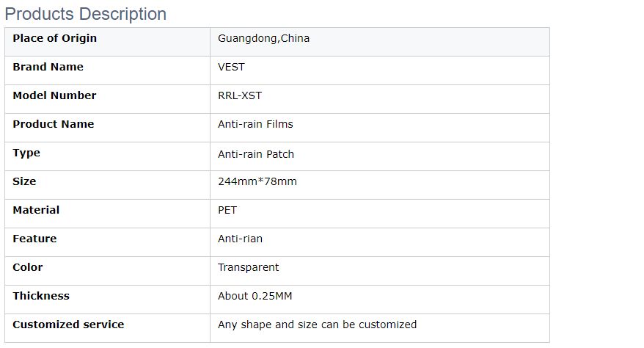Viewport: 644px width, 348px height.
Task: Select the Brand Name label
Action: click(x=48, y=67)
